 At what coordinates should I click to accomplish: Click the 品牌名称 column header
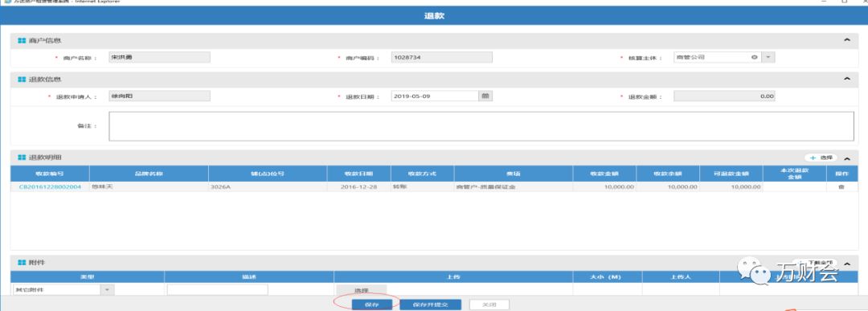149,174
